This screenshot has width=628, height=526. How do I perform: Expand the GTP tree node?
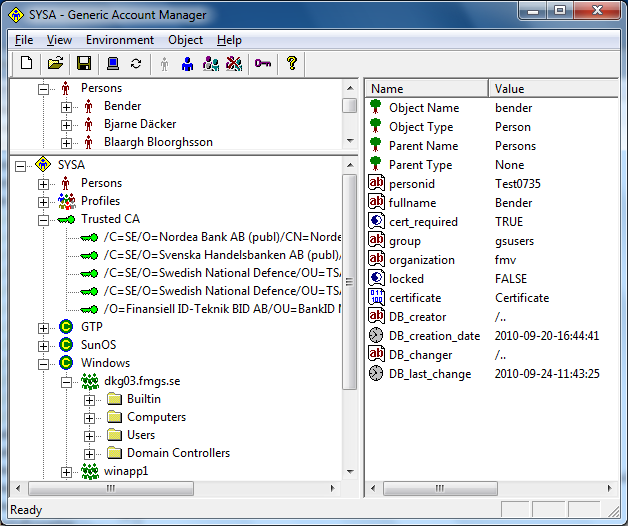click(x=44, y=327)
